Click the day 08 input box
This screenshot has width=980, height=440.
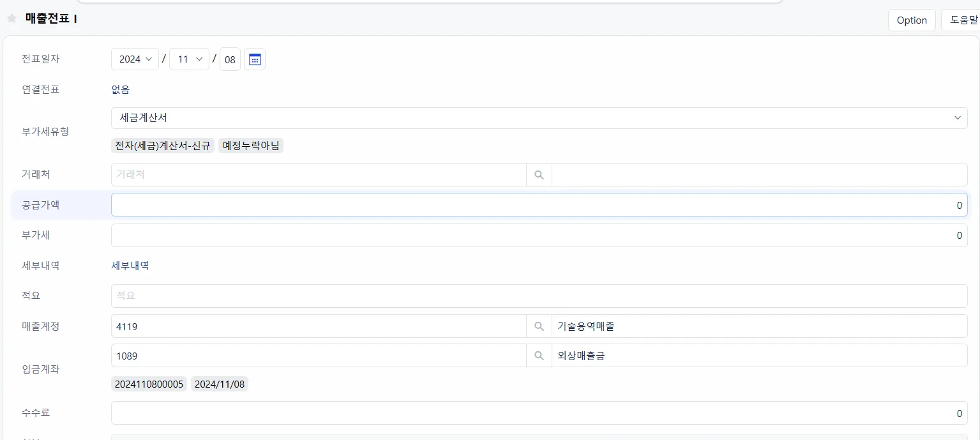coord(230,59)
